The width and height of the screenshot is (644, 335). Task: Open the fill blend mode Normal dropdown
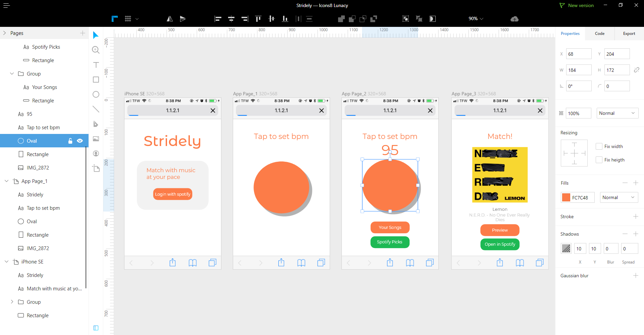pyautogui.click(x=619, y=197)
